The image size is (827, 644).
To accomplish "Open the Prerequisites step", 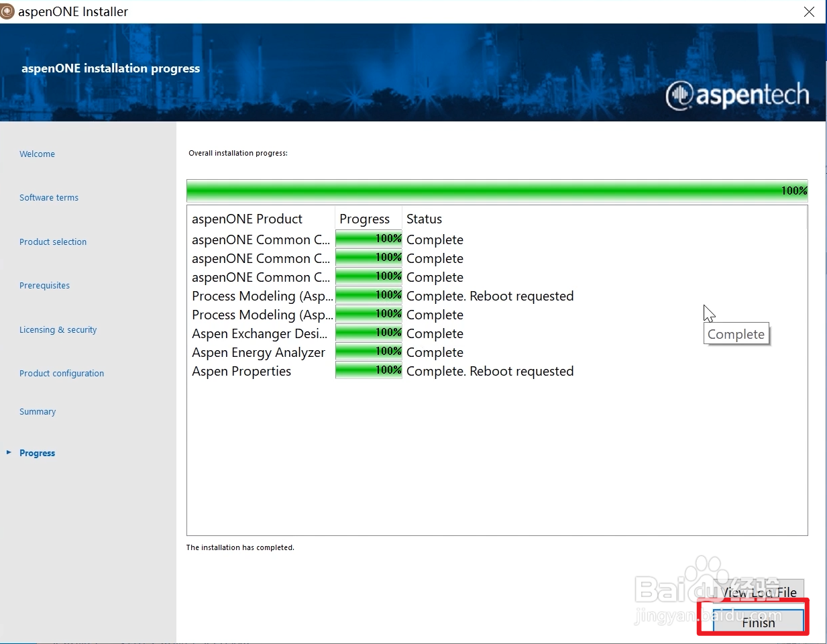I will coord(44,286).
